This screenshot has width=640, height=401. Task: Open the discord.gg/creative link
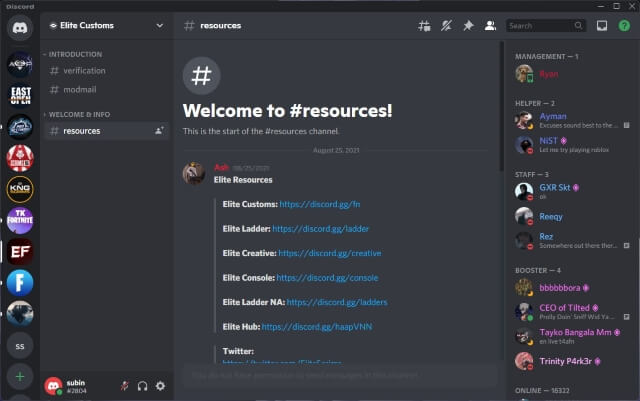329,253
